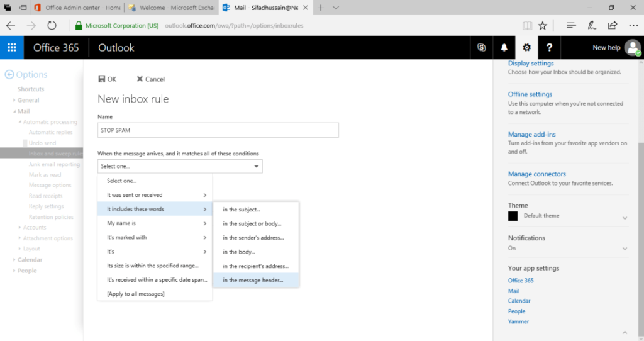Click the black Default theme swatch
Image resolution: width=644 pixels, height=341 pixels.
[513, 216]
